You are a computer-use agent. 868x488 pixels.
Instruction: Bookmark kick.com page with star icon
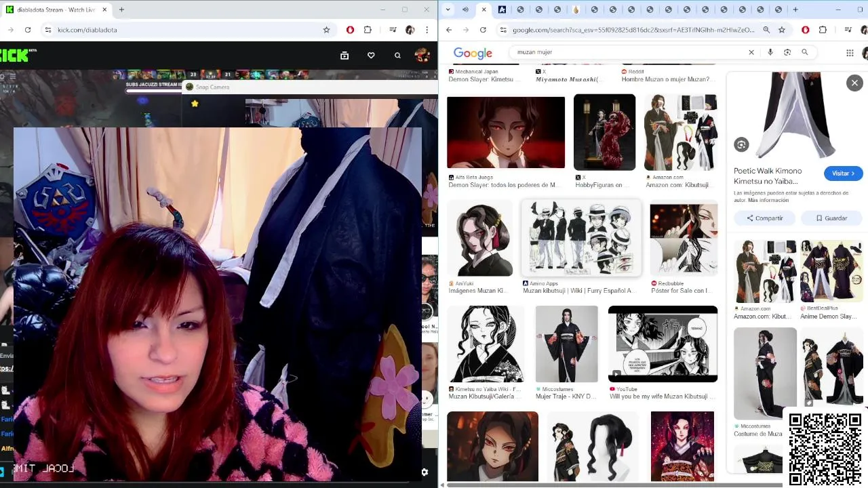tap(326, 30)
